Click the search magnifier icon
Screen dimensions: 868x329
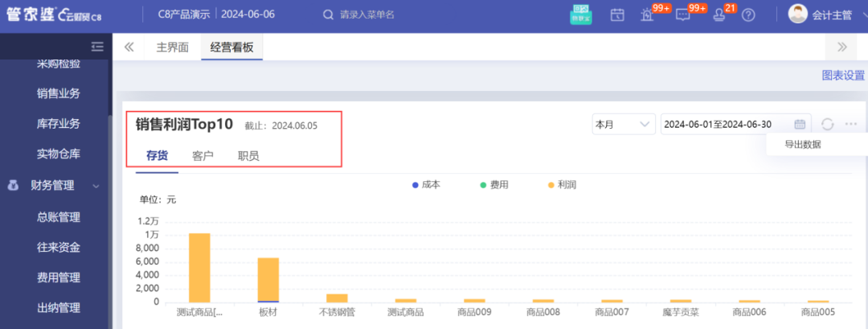tap(328, 15)
